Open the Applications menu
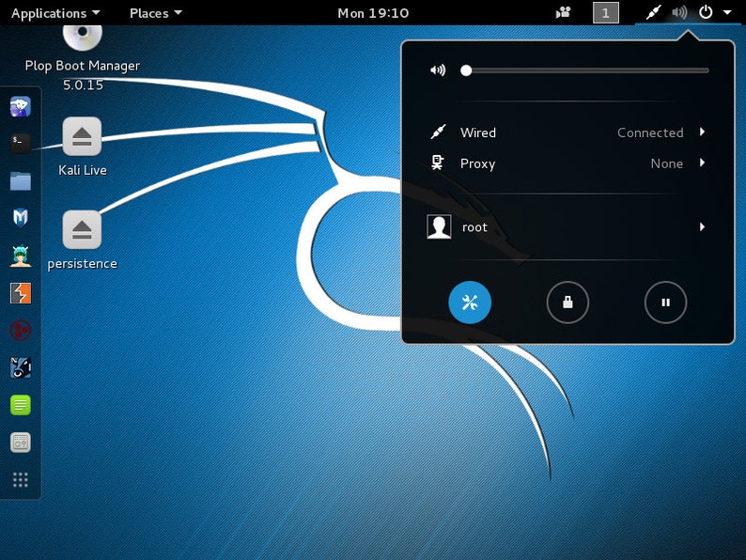 55,13
